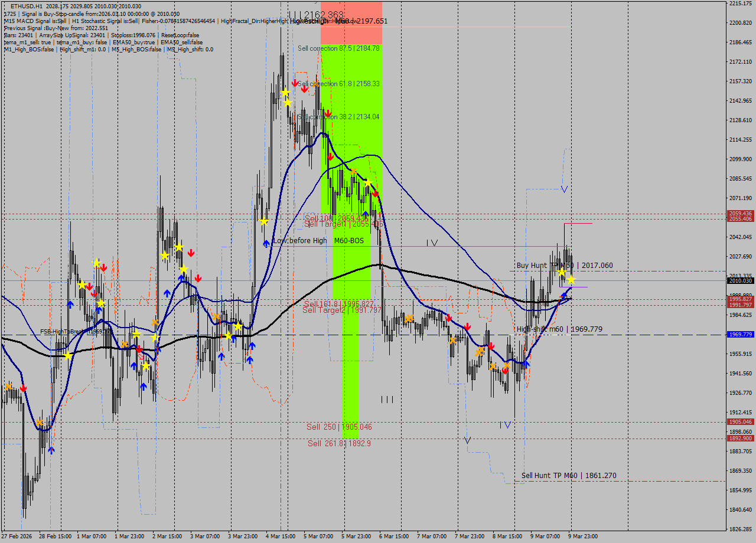
Task: Toggle the black 2010.030 current price tag
Action: pos(738,281)
